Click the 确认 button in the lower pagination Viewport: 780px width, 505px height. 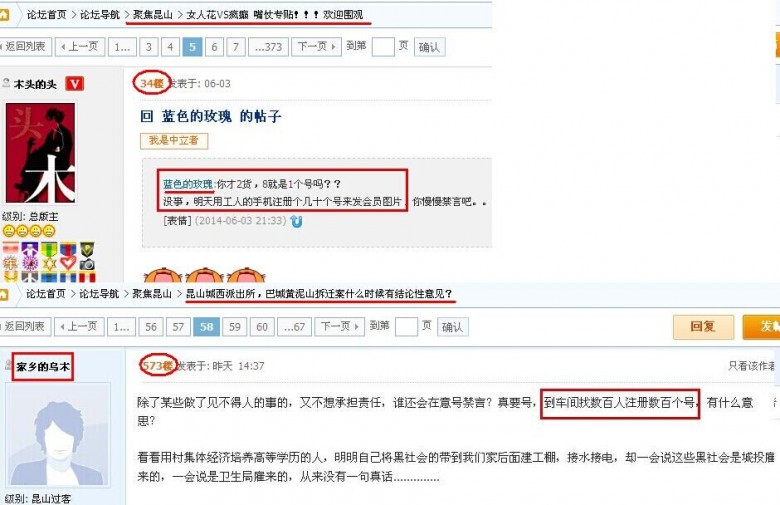452,327
